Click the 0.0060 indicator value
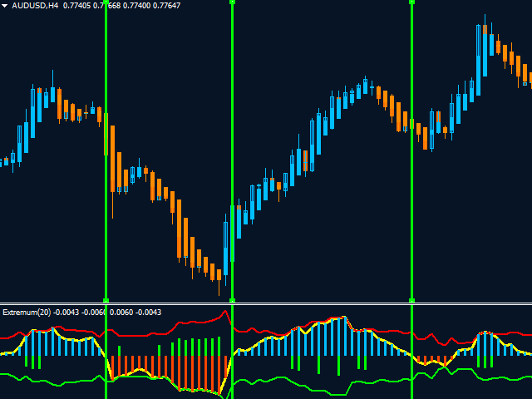The height and width of the screenshot is (399, 532). pyautogui.click(x=121, y=313)
